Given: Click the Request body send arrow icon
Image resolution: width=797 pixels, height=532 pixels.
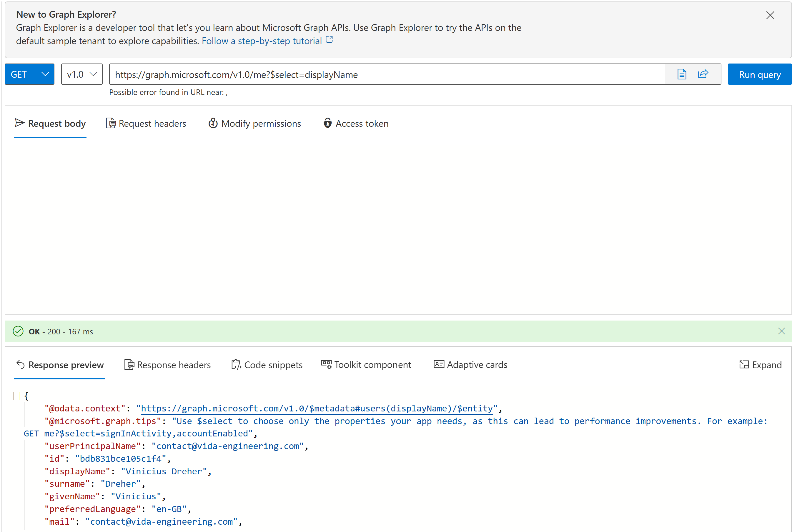Looking at the screenshot, I should coord(20,123).
